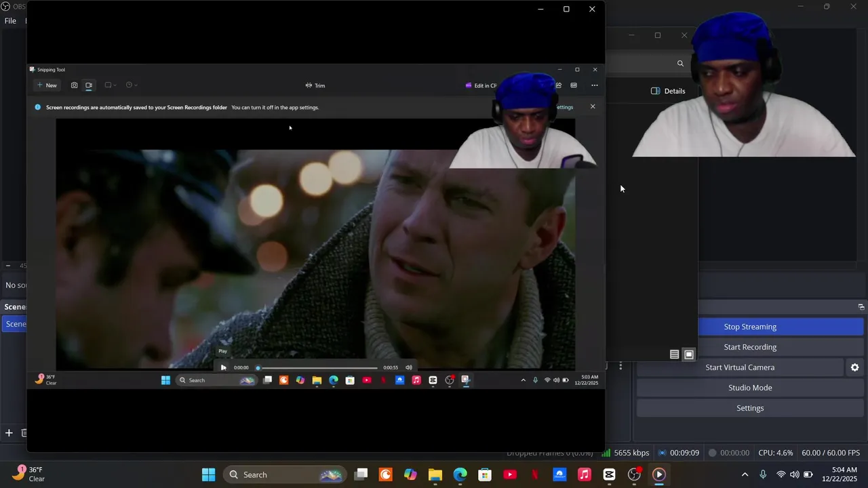Click Start button in previewed taskbar
Image resolution: width=868 pixels, height=488 pixels.
coord(165,380)
